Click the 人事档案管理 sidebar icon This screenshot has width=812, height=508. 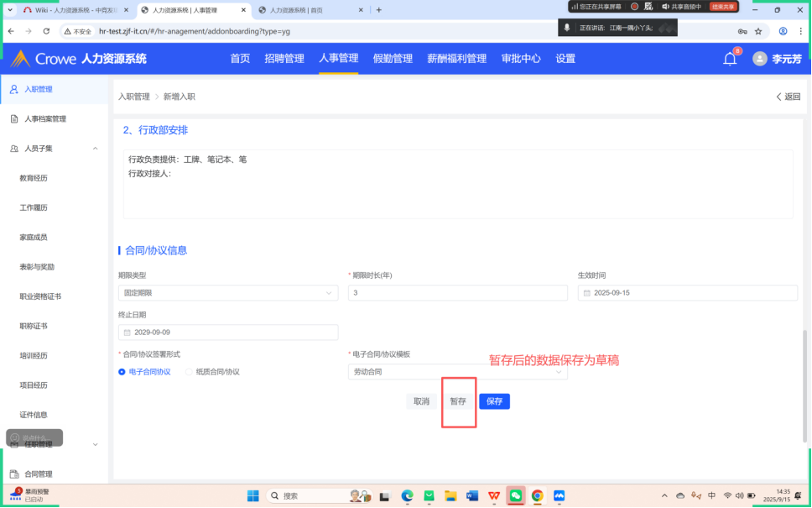tap(13, 119)
